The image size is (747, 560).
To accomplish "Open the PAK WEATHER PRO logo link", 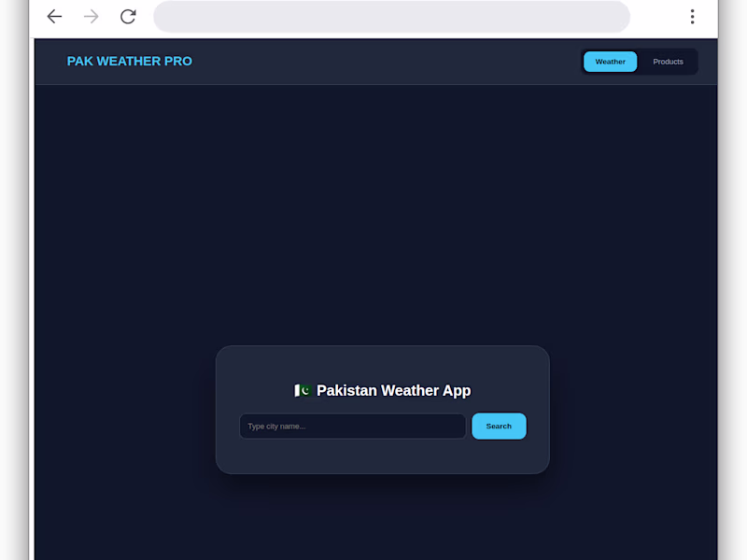I will tap(129, 61).
